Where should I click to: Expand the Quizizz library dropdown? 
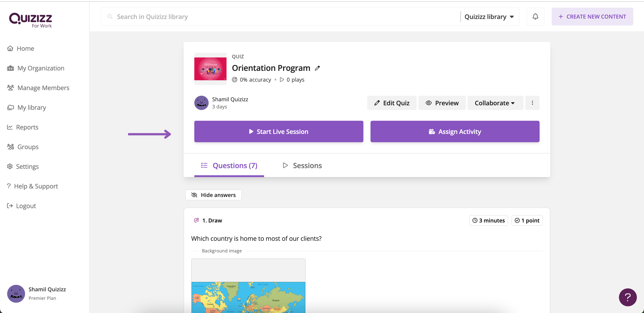[489, 16]
